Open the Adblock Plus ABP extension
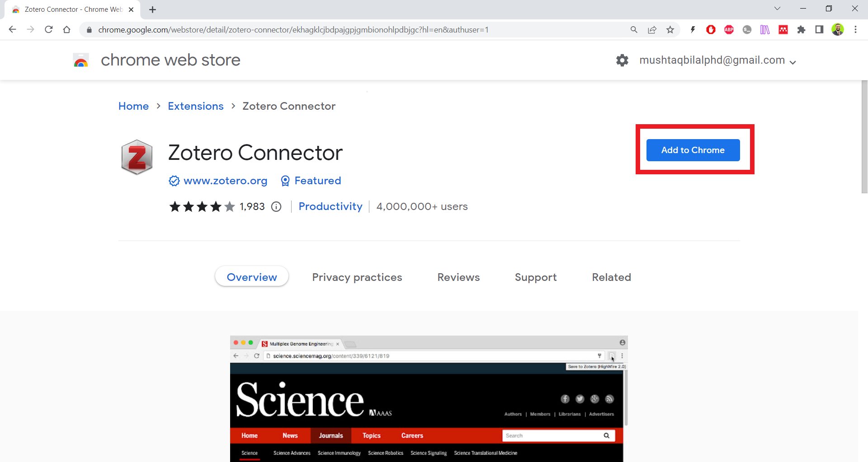 pos(729,30)
